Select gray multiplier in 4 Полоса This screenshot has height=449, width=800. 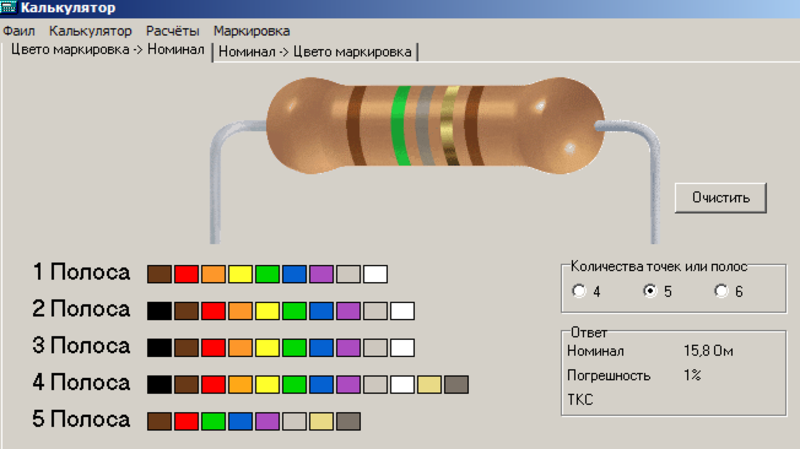(376, 384)
